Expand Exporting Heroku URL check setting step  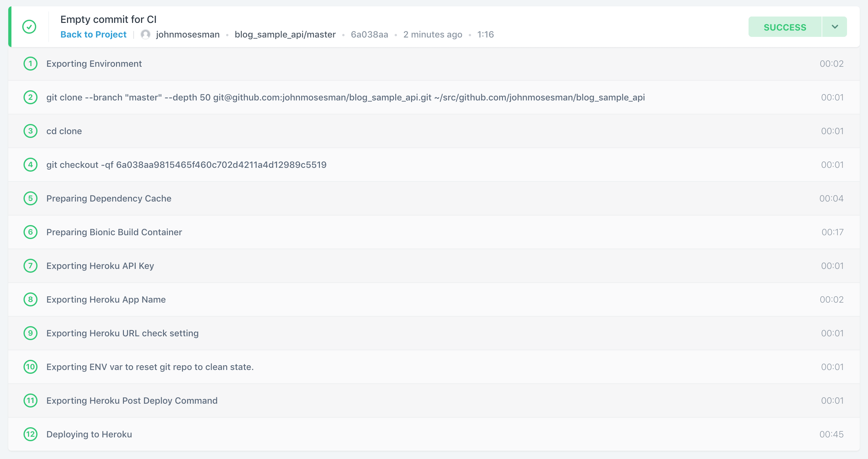tap(434, 333)
